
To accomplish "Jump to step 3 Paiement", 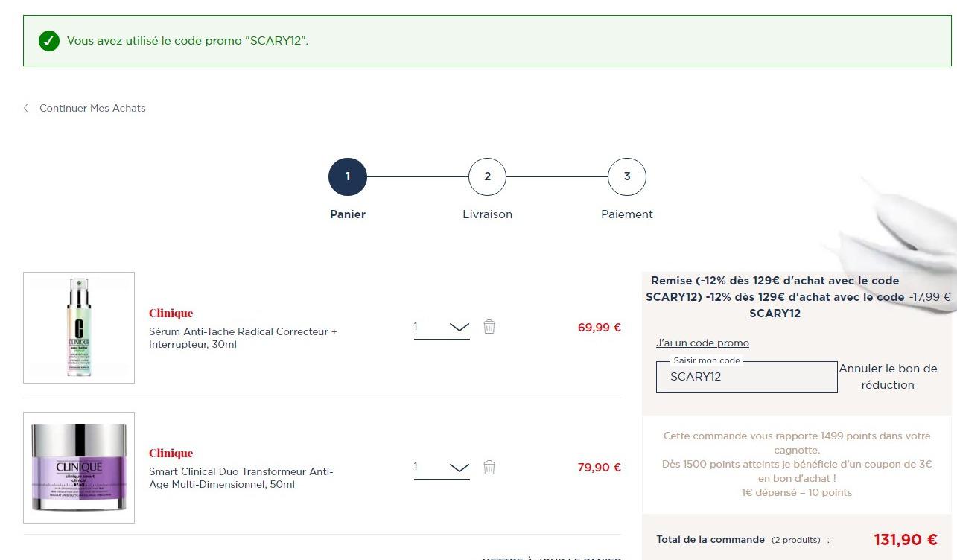I will click(x=627, y=177).
